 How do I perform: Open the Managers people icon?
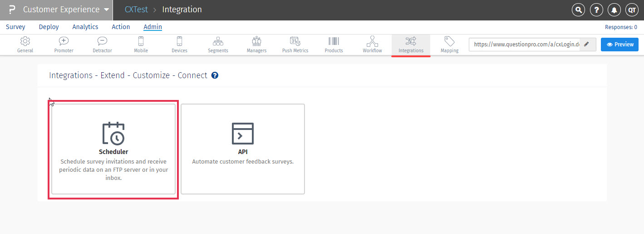point(256,41)
